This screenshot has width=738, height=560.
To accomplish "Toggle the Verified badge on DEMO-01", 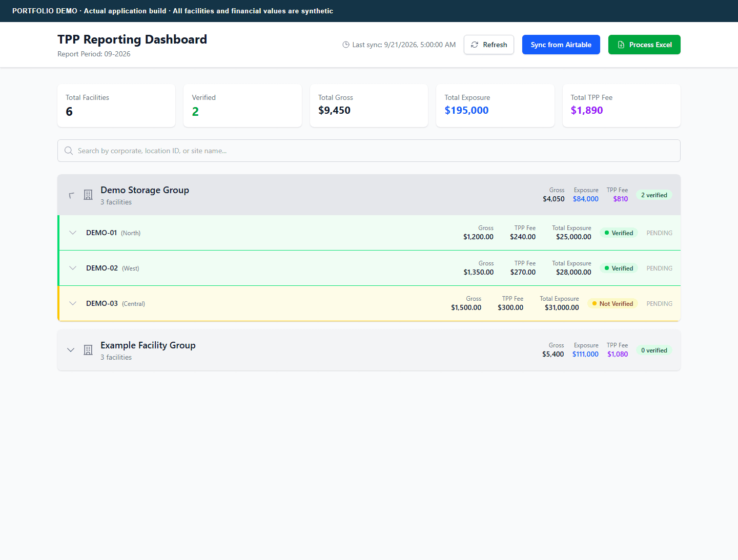I will coord(619,233).
